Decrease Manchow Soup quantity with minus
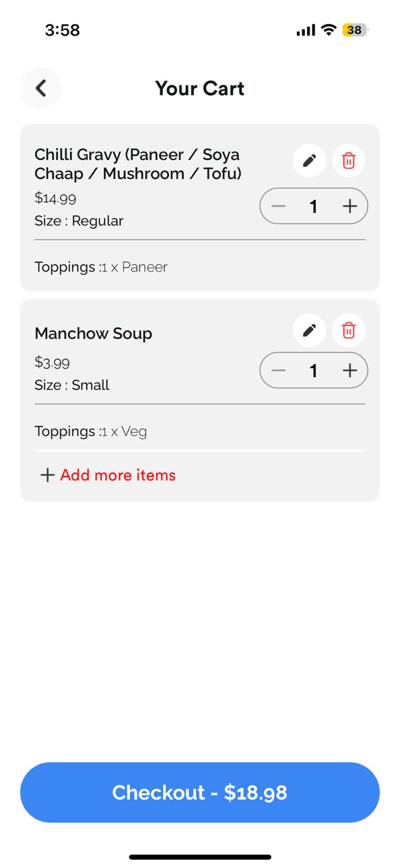Image resolution: width=400 pixels, height=868 pixels. pos(279,370)
